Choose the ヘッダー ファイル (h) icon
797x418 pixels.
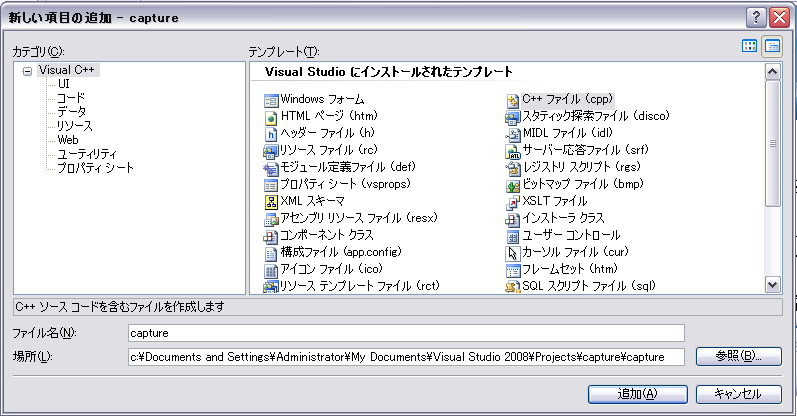click(x=271, y=134)
